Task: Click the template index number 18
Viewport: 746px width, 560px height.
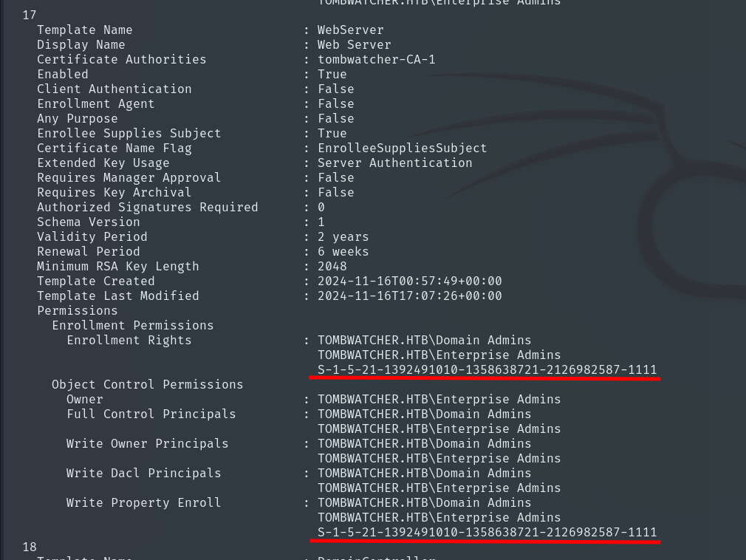Action: (30, 547)
